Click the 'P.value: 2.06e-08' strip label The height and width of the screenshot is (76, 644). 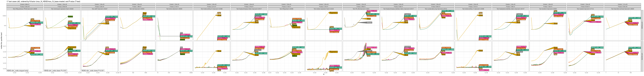[x=62, y=7]
